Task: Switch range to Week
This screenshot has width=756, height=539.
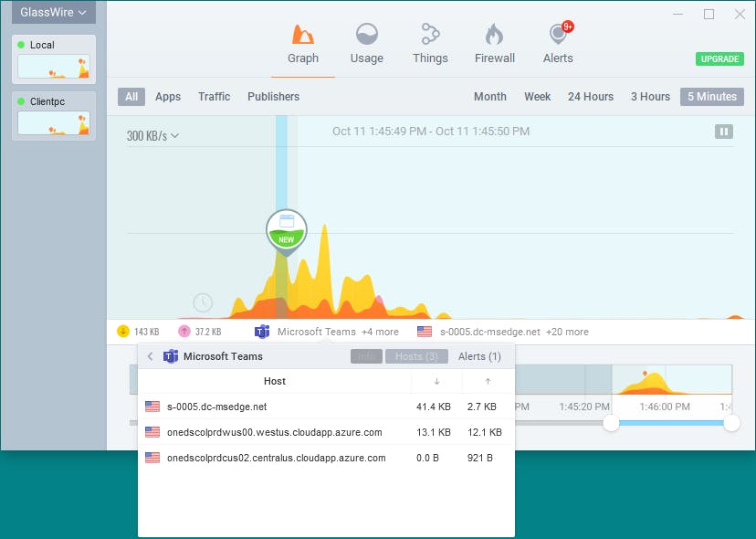Action: (537, 97)
